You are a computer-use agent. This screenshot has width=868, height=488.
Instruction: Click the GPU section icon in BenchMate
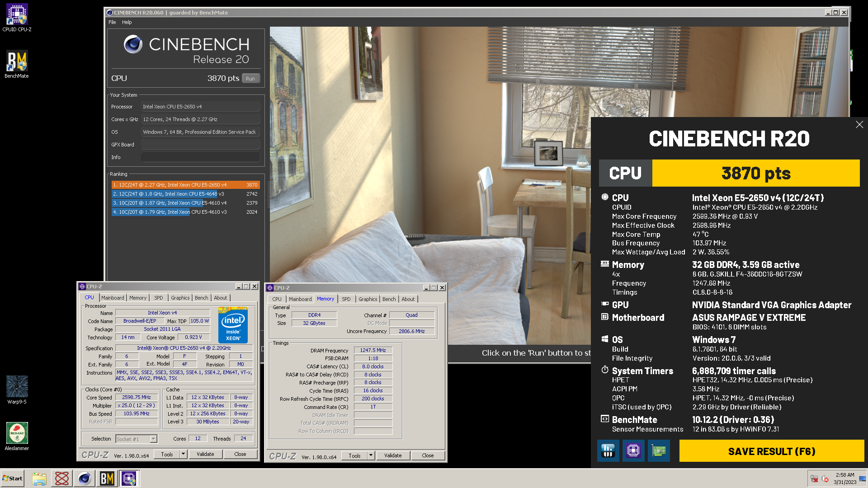tap(605, 304)
